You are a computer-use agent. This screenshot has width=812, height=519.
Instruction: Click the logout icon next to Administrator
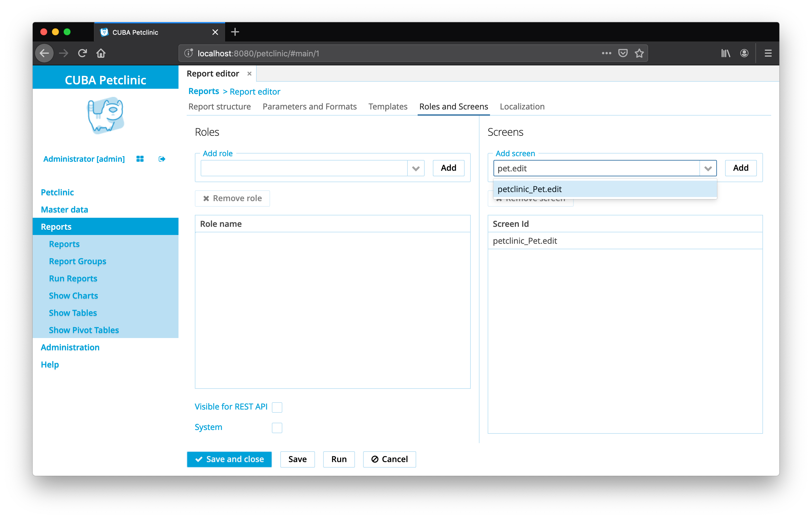point(162,159)
